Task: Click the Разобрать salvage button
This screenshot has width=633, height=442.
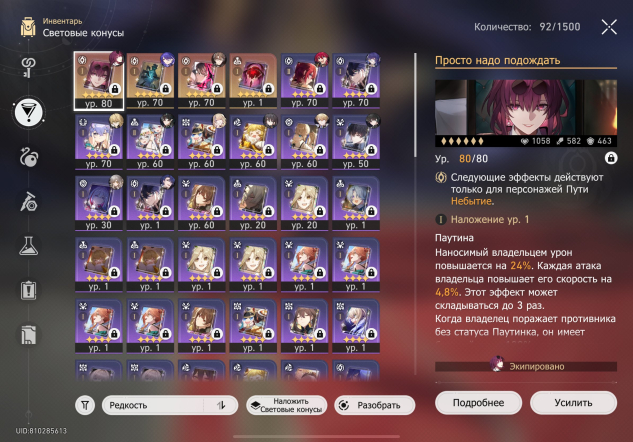Action: pos(375,405)
